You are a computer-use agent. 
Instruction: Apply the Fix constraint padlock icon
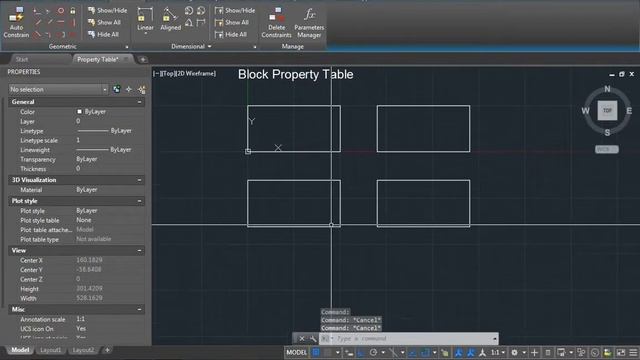(73, 11)
